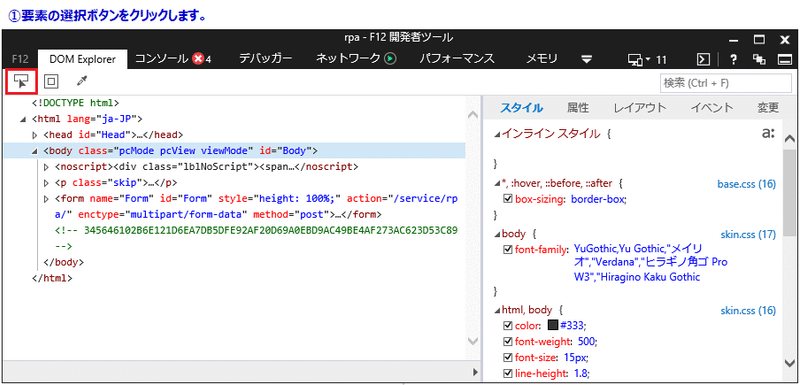800x385 pixels.
Task: Select the color picker eyedropper tool
Action: (81, 81)
